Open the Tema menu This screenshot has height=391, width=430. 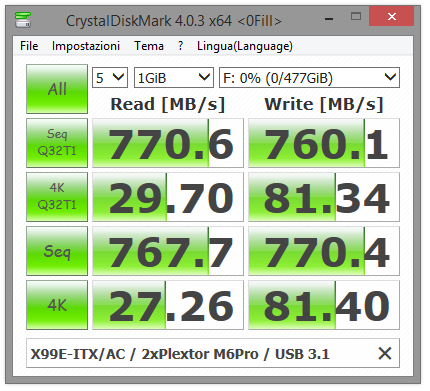tap(149, 46)
